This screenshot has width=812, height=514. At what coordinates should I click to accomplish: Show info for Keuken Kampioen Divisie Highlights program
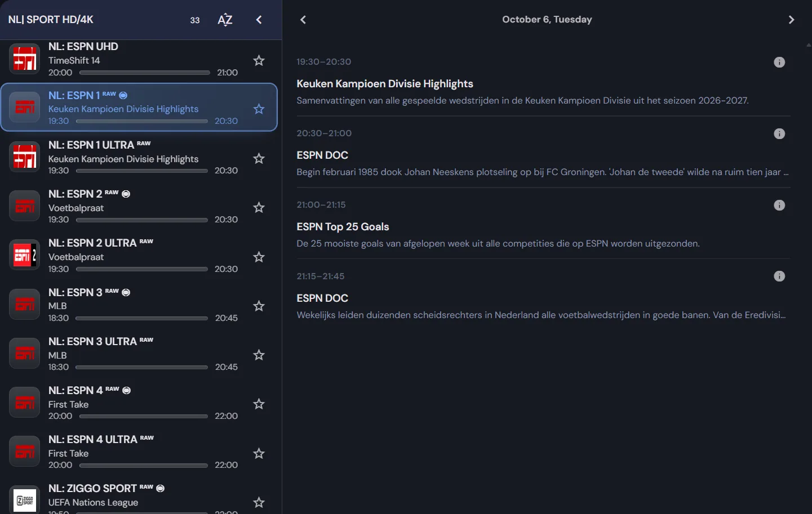[x=779, y=62]
